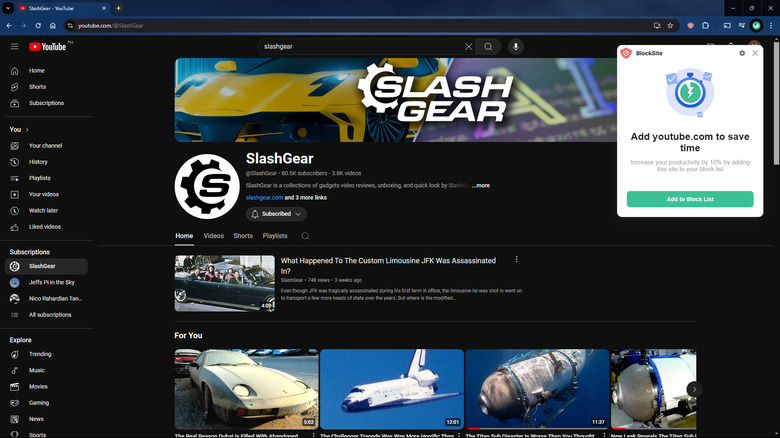This screenshot has width=780, height=438.
Task: Go back in the browser
Action: (9, 25)
